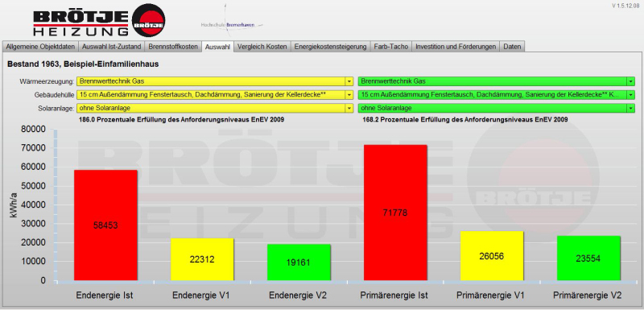Open the Farb-Tacho tab
The height and width of the screenshot is (310, 644).
(391, 47)
